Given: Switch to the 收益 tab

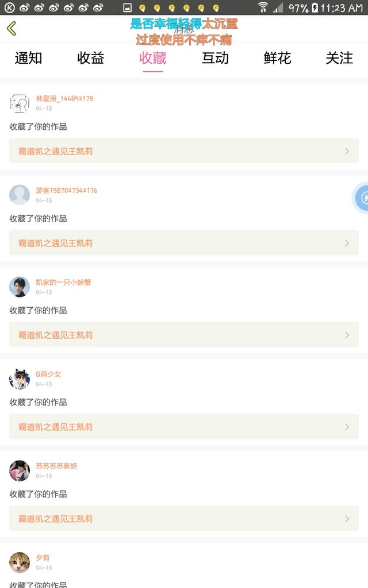Looking at the screenshot, I should (x=90, y=58).
